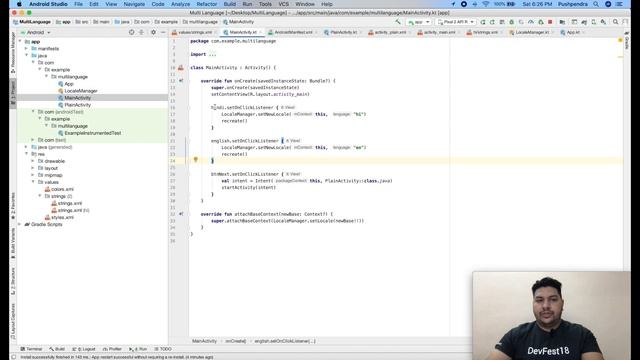The image size is (640, 360).
Task: Click the override gutter icon beside onCreate
Action: (181, 81)
